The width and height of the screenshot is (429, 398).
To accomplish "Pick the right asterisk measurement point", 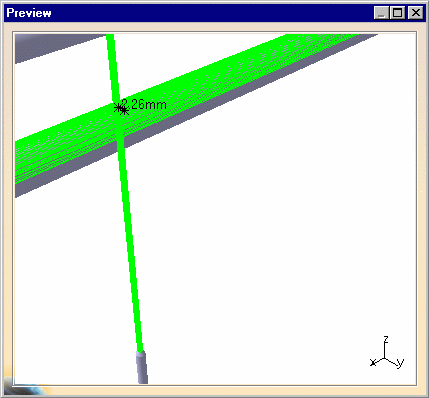I will 124,110.
